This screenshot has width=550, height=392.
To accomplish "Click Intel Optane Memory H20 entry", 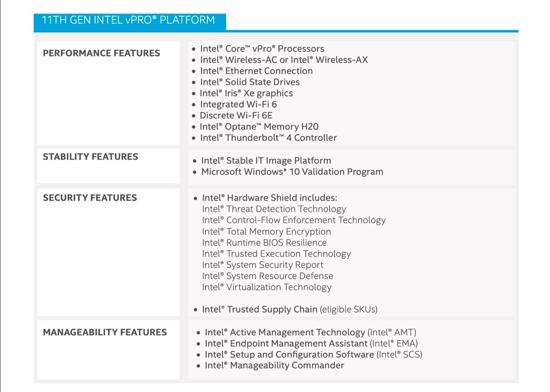I will click(x=259, y=127).
